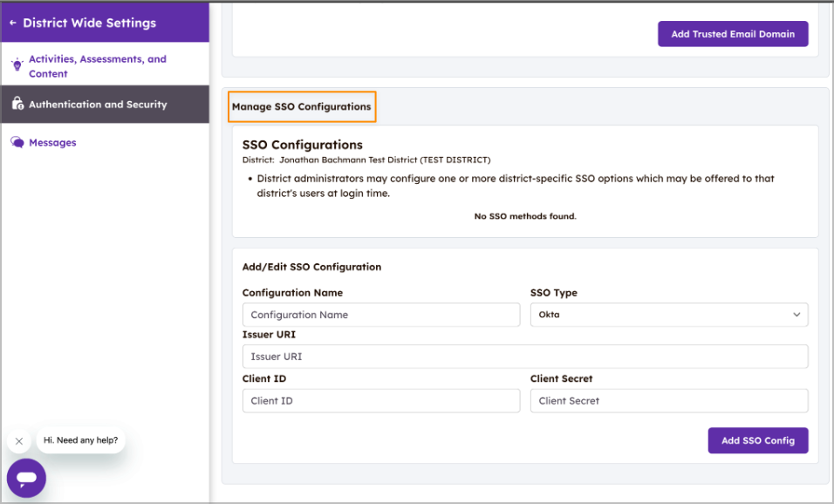This screenshot has width=834, height=504.
Task: Click the District Wide Settings title
Action: (89, 24)
